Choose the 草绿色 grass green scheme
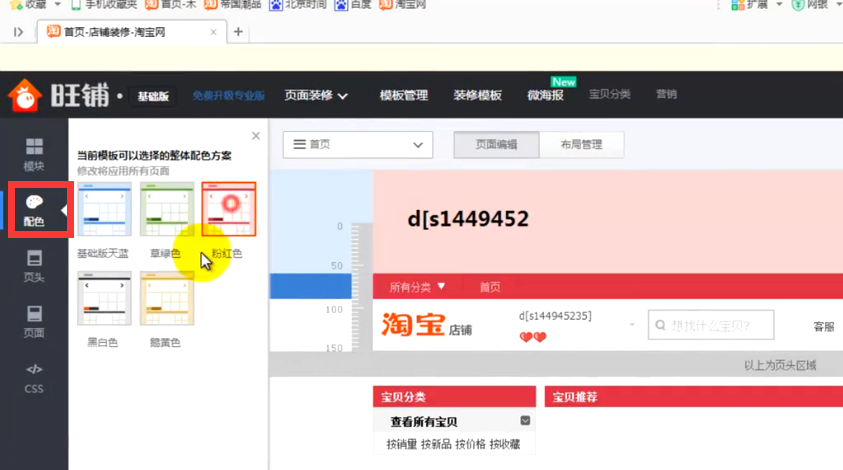Viewport: 843px width, 470px height. 167,209
